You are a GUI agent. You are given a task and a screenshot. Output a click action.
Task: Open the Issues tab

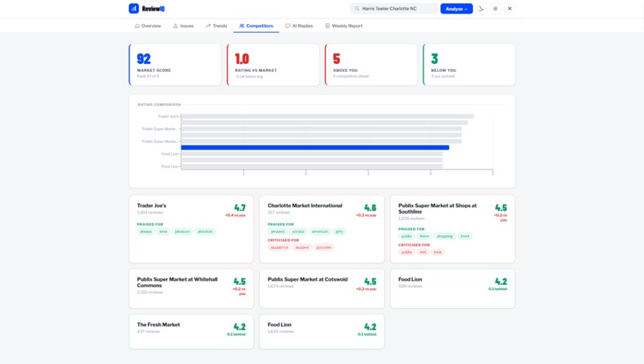[x=183, y=26]
